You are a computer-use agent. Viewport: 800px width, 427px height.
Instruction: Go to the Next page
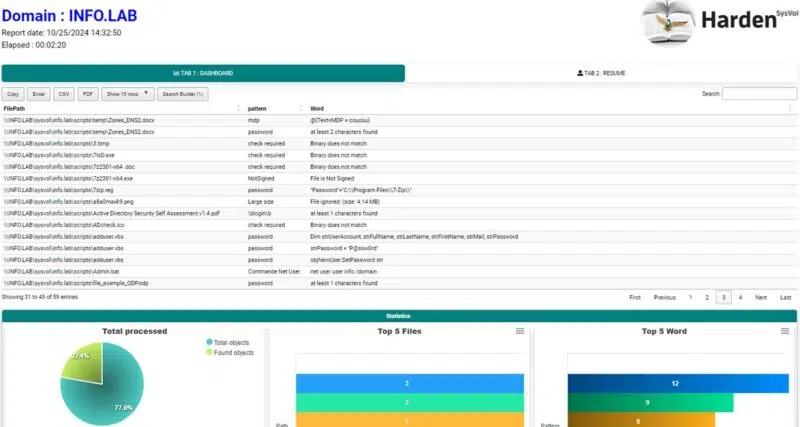(761, 297)
